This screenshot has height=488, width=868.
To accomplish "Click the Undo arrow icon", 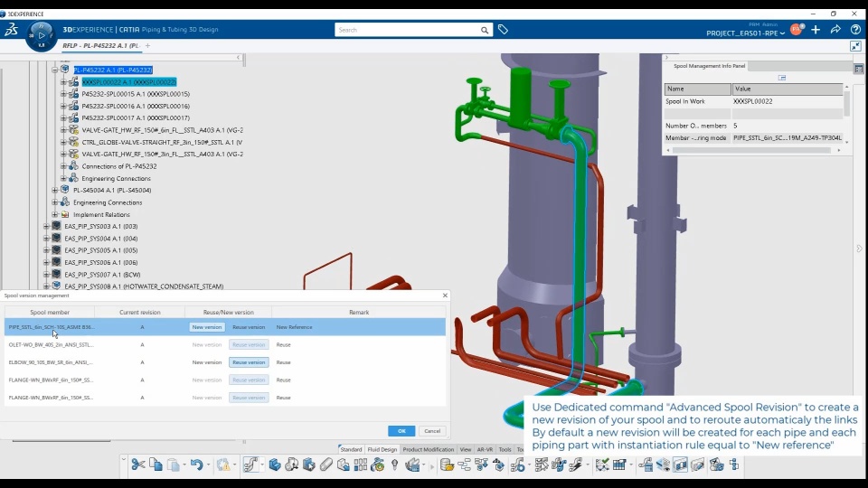I will [196, 465].
